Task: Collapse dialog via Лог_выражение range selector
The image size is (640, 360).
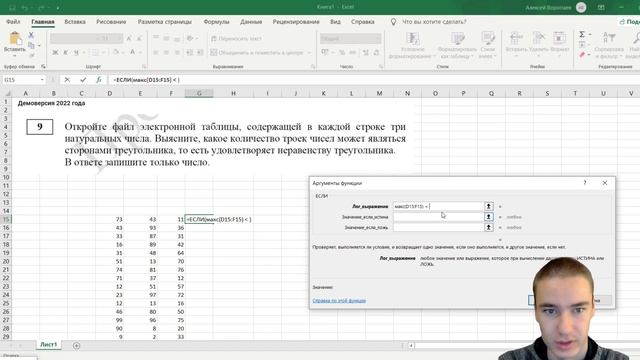Action: (x=488, y=206)
